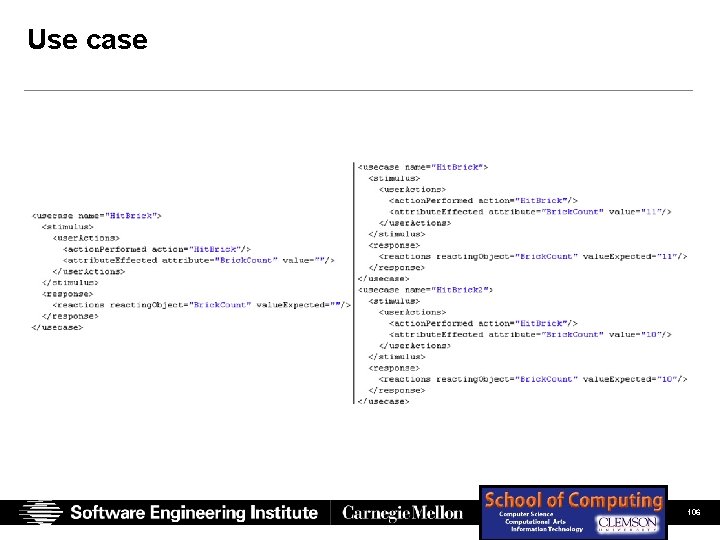Click the "Software Engineering Institute" footer text

(194, 512)
